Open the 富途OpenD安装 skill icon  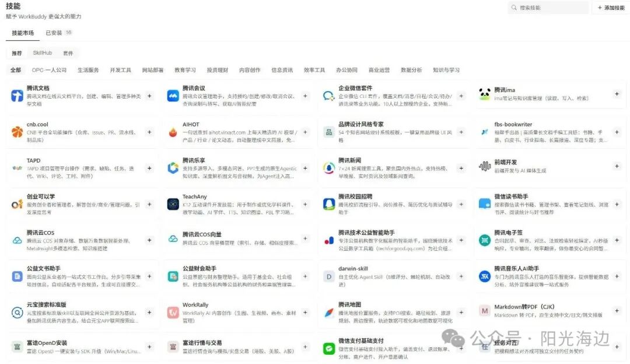17,346
